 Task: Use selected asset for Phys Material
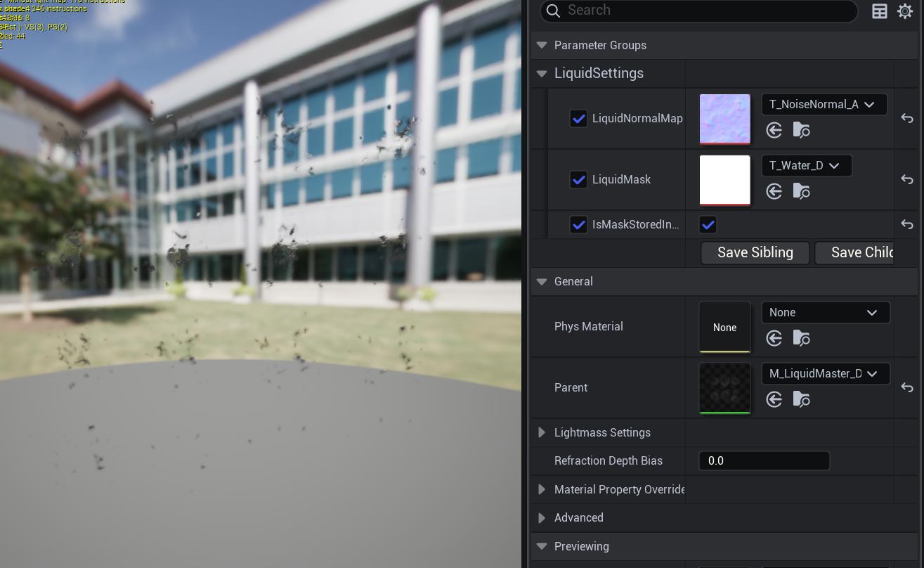click(x=774, y=338)
